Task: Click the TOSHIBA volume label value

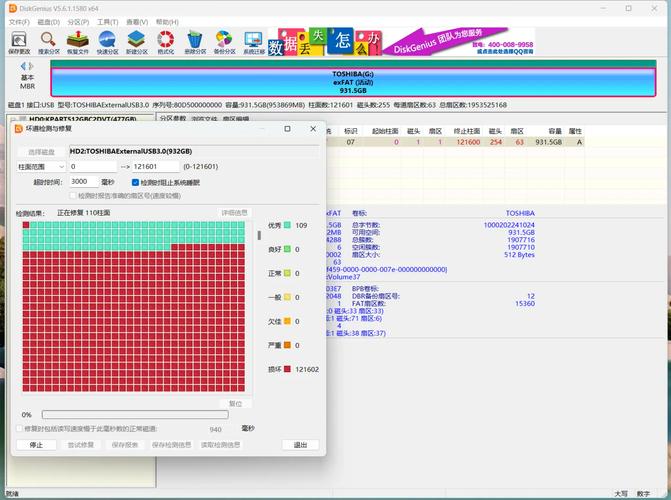Action: pyautogui.click(x=520, y=213)
